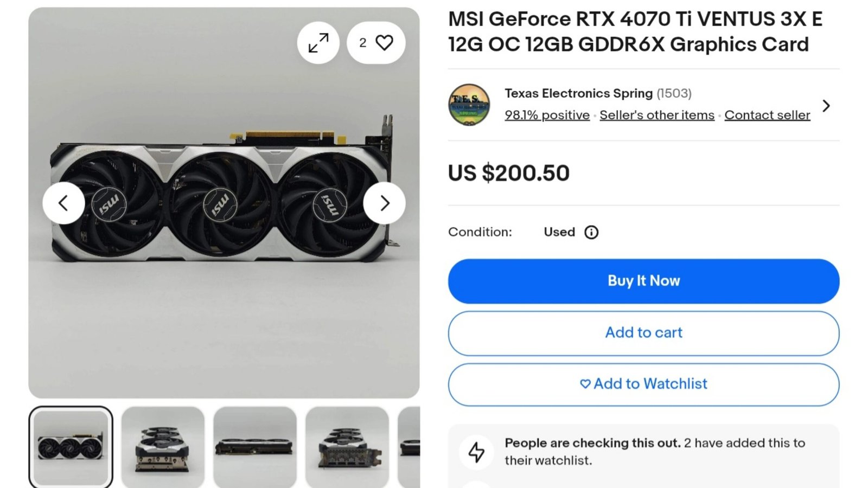Open Texas Electronics Spring seller name
This screenshot has height=488, width=868.
coord(578,93)
